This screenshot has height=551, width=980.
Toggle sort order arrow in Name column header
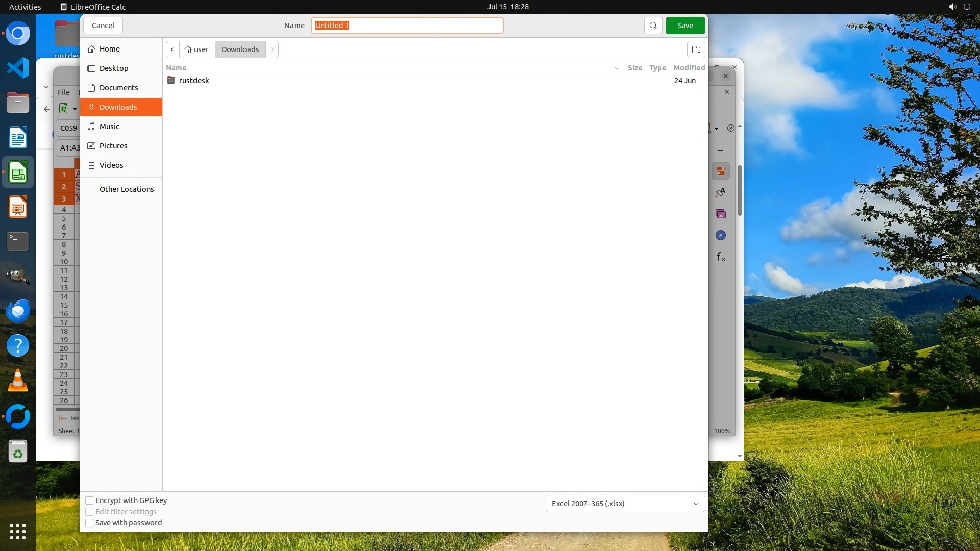pos(617,68)
